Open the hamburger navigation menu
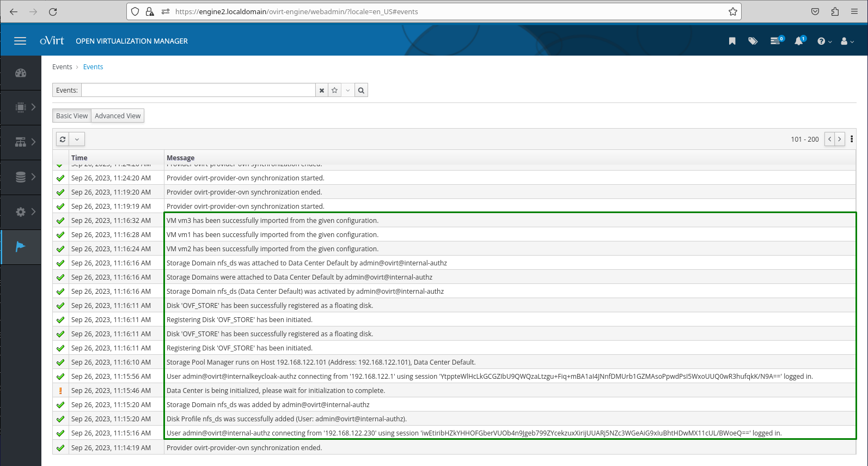Viewport: 868px width, 466px height. [20, 41]
